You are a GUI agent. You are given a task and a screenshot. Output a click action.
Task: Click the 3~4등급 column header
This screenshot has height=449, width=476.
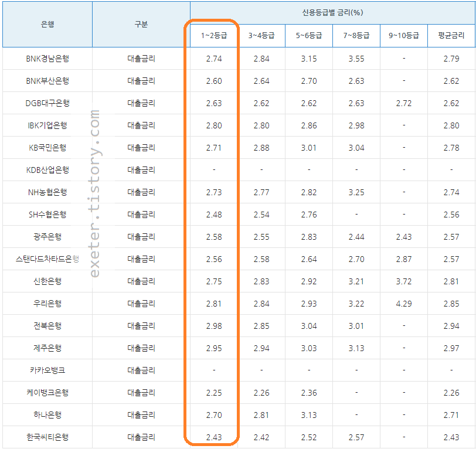[x=261, y=36]
